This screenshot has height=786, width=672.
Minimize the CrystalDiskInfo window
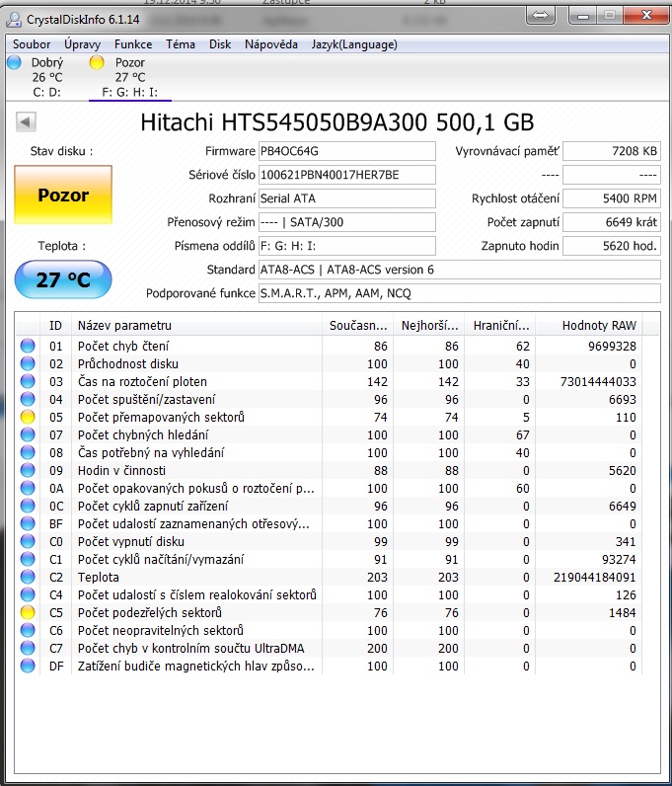pos(583,16)
